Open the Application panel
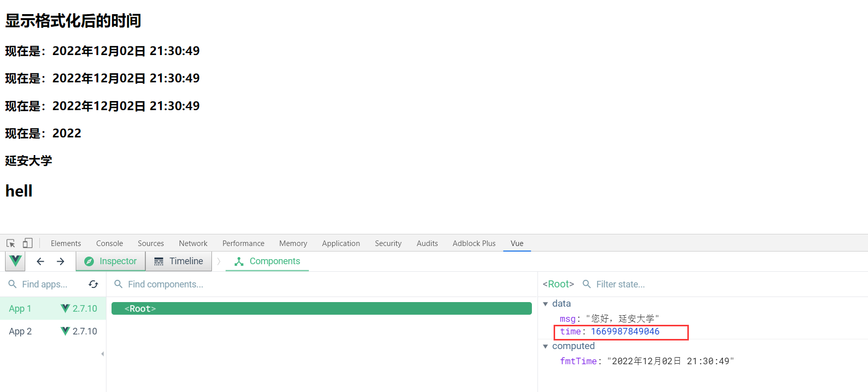 tap(341, 243)
